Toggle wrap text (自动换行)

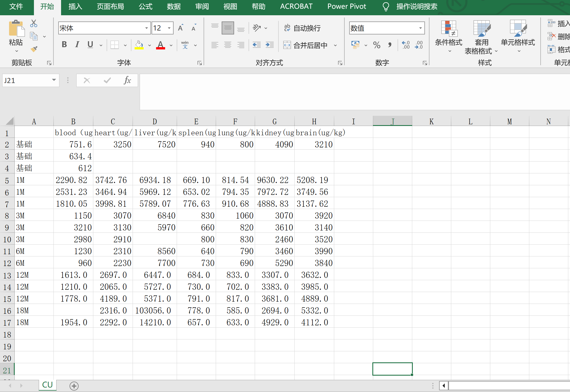pos(302,28)
